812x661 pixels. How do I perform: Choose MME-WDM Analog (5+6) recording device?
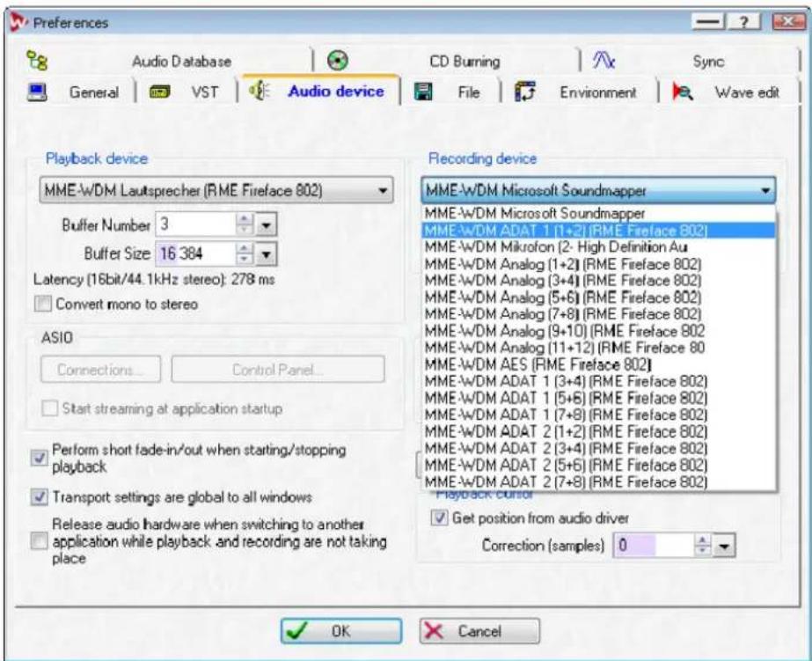click(x=599, y=297)
